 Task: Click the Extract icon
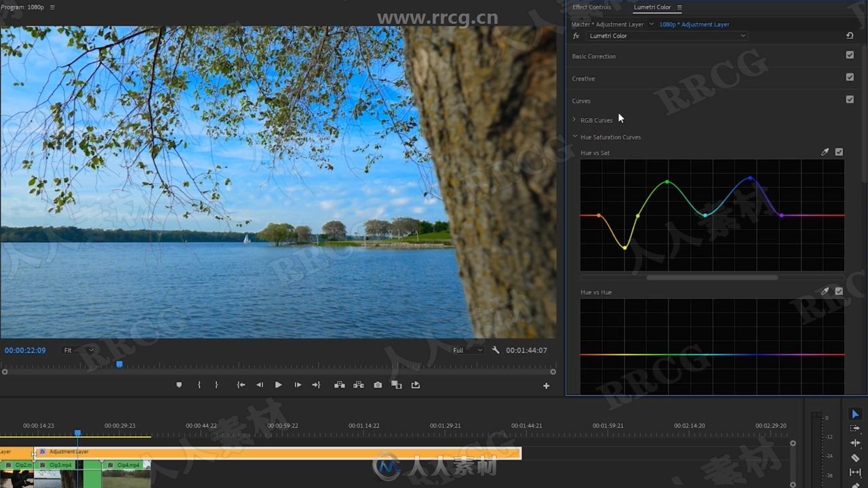coord(359,385)
